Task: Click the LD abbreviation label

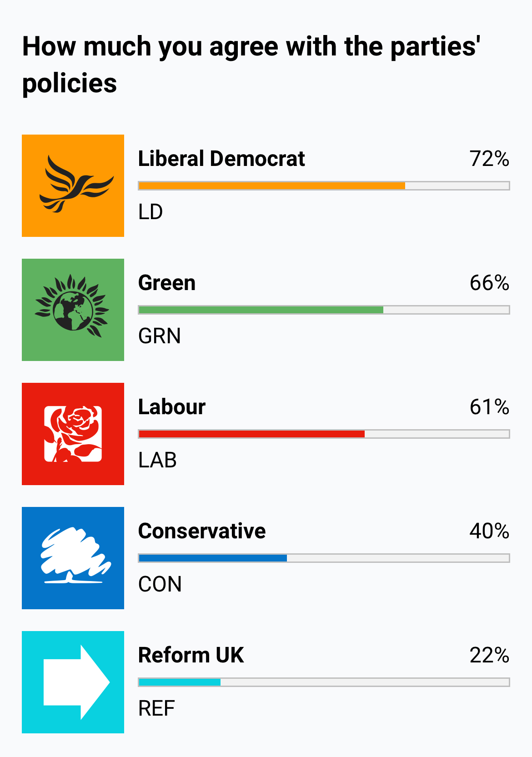Action: (x=151, y=212)
